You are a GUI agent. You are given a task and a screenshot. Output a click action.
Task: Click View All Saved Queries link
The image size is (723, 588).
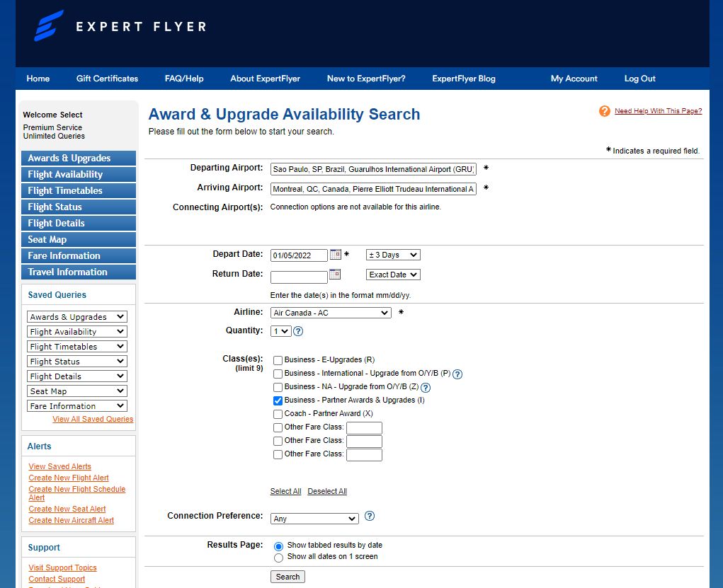coord(93,419)
